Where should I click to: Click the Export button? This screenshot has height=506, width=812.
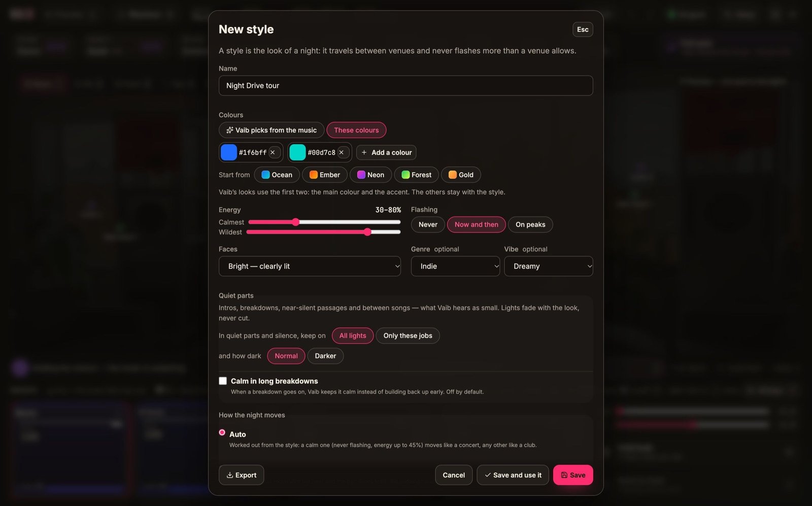pyautogui.click(x=241, y=475)
